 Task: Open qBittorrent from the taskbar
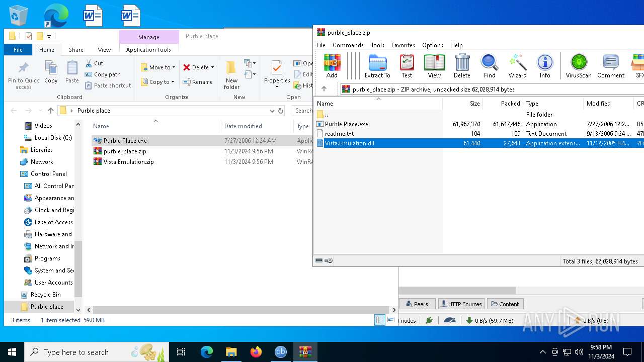pyautogui.click(x=280, y=352)
